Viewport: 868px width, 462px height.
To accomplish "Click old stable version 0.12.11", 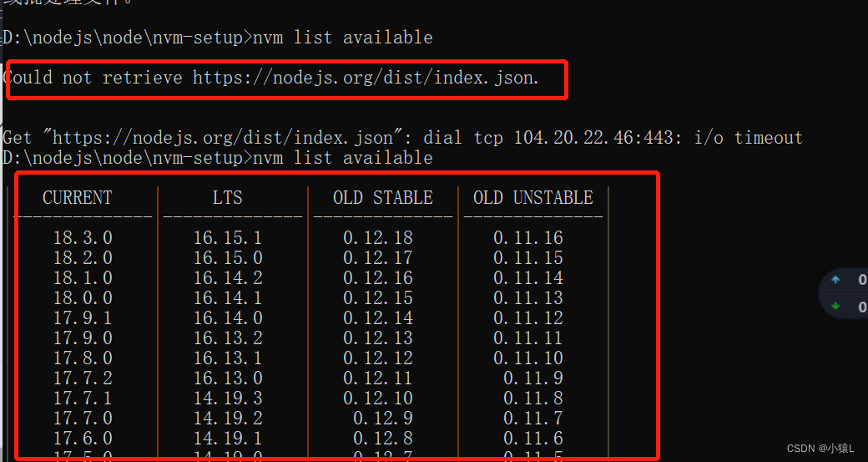I will [x=378, y=378].
